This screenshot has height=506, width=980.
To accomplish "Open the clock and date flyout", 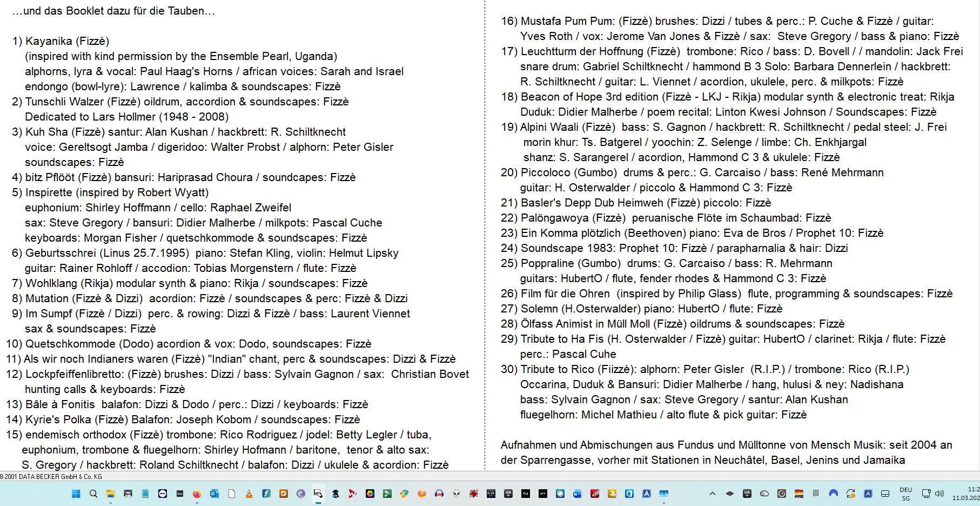I will [x=967, y=494].
